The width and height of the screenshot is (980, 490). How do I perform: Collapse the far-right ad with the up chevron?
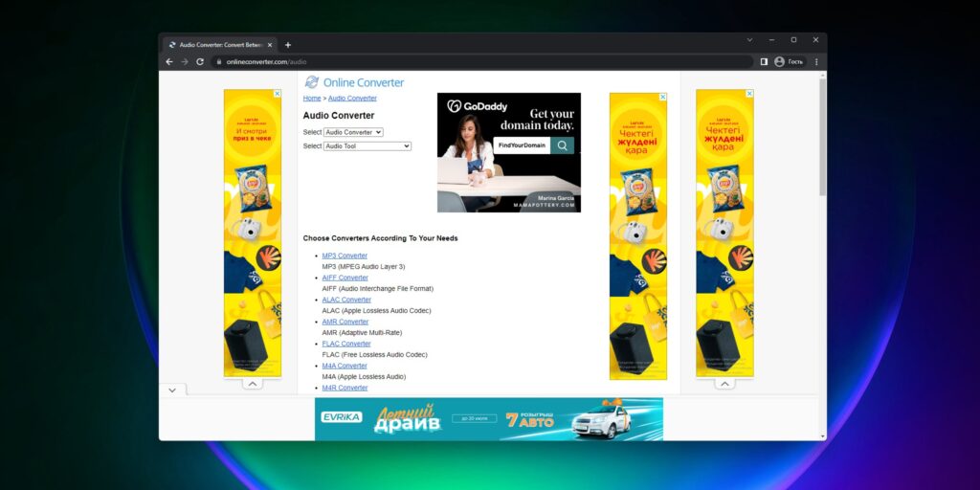pyautogui.click(x=724, y=384)
